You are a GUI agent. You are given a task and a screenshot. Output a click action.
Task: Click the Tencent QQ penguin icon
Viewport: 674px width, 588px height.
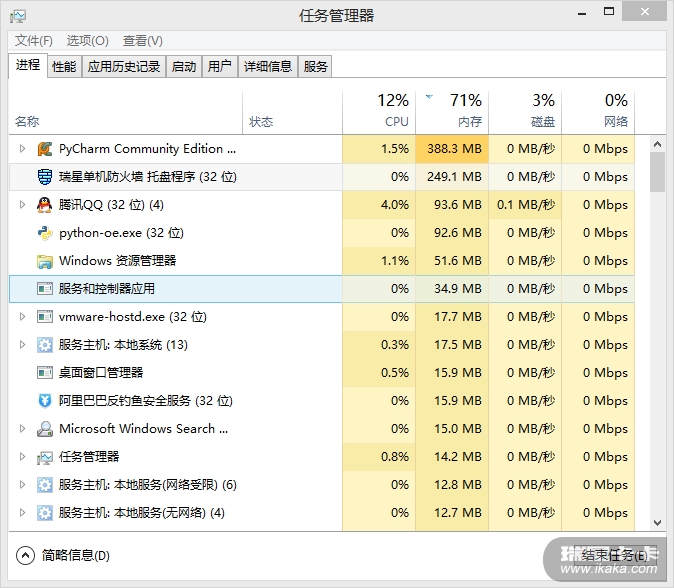[45, 205]
